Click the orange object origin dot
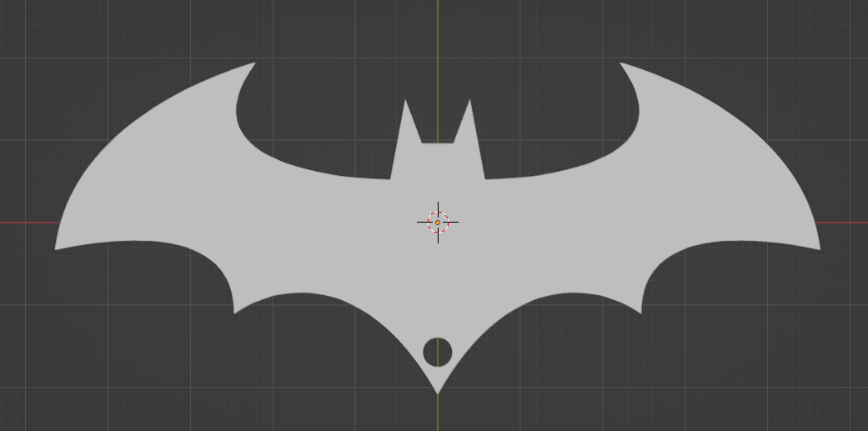The height and width of the screenshot is (431, 868). (437, 223)
